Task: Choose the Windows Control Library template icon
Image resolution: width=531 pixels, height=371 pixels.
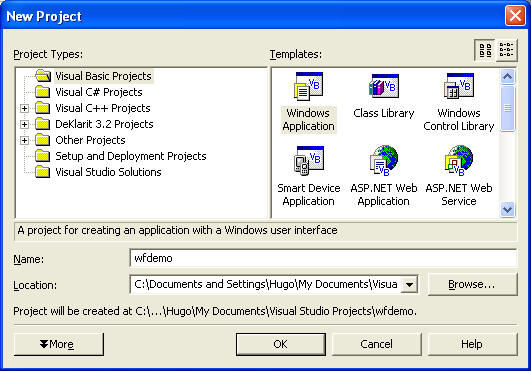Action: tap(459, 86)
